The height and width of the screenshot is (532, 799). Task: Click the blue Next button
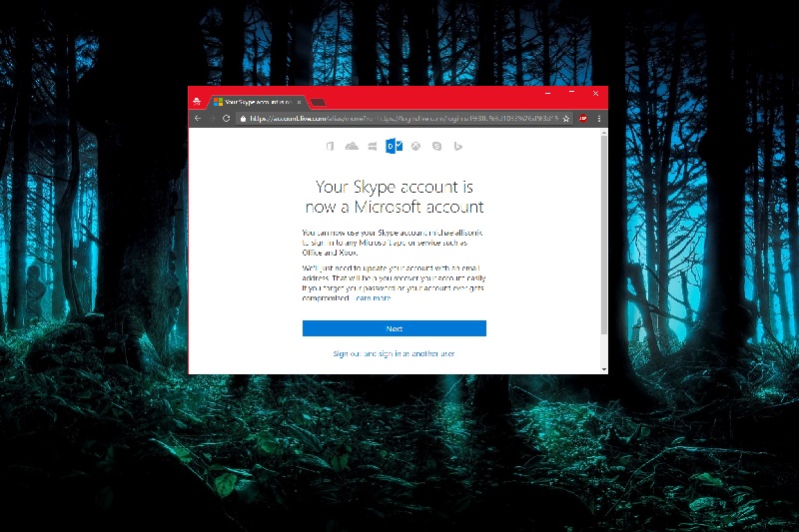(x=395, y=328)
